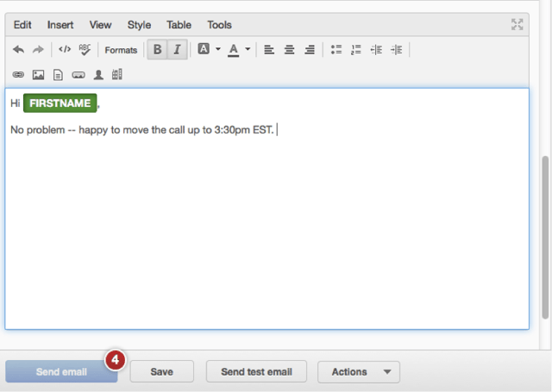Open the Tools menu
The image size is (552, 392).
(219, 25)
